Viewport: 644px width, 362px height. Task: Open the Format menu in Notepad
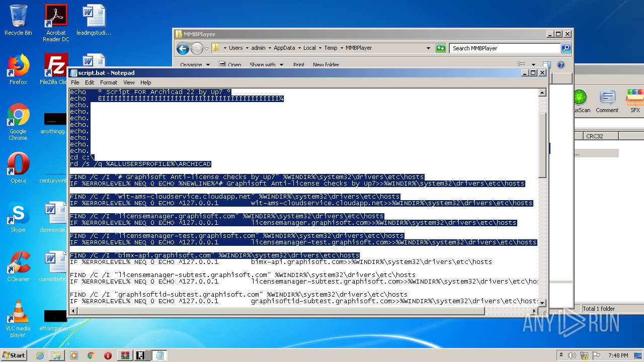[109, 82]
